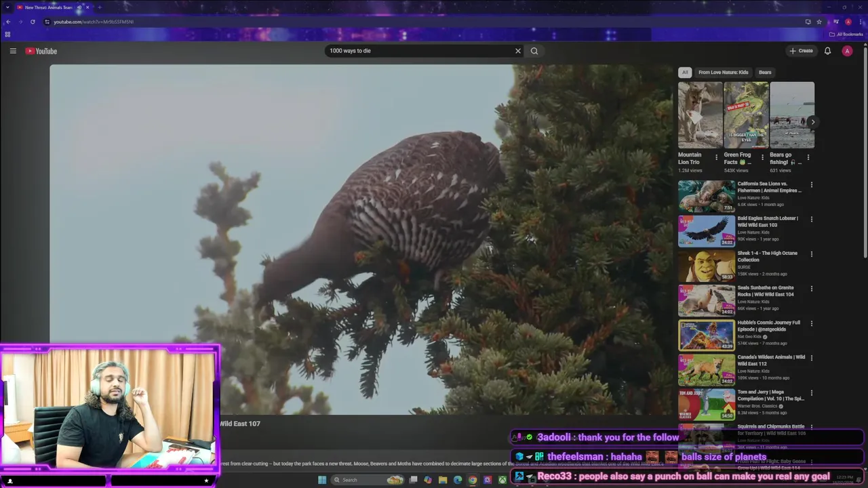The width and height of the screenshot is (868, 488).
Task: Open California Sea Lions vs. Fishermen video
Action: [770, 187]
